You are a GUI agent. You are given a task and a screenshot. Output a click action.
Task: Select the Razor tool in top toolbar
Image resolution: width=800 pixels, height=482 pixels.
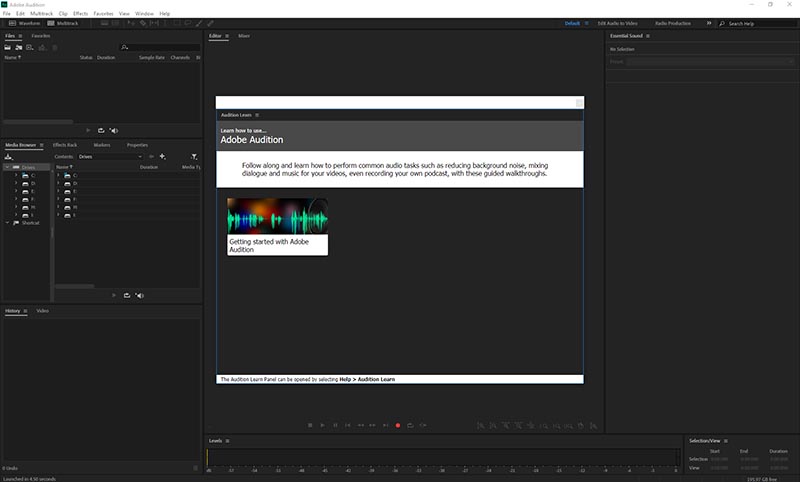coord(143,23)
